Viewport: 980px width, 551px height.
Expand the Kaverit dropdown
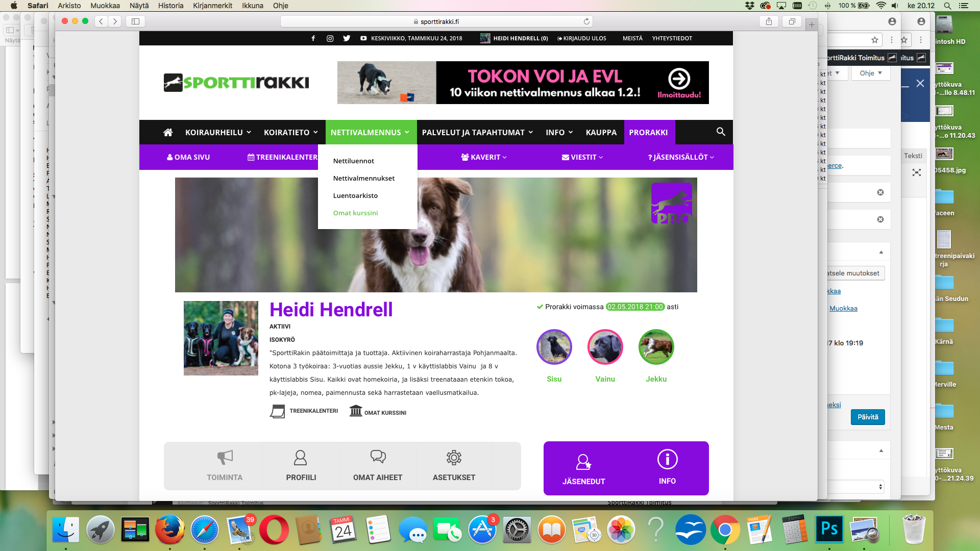tap(483, 157)
